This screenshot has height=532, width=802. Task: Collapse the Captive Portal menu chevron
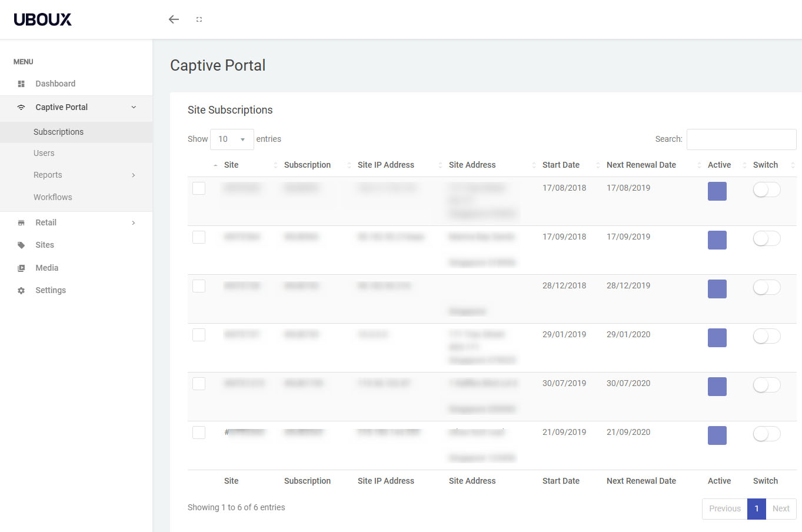coord(134,107)
